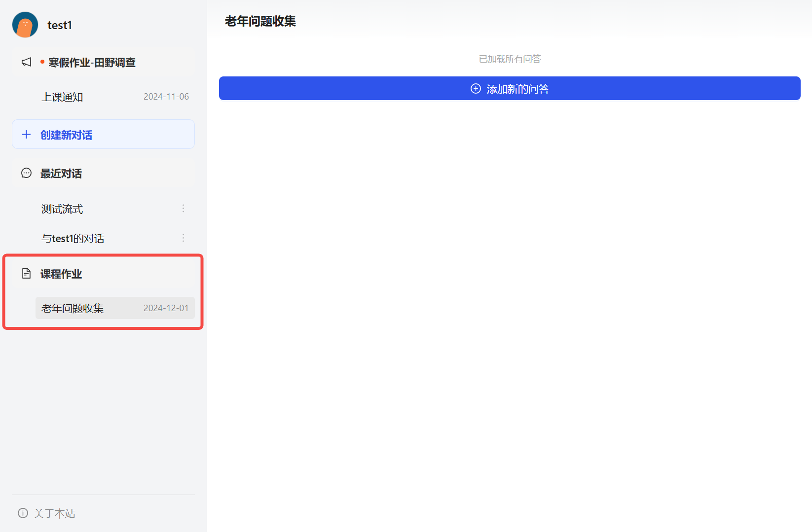This screenshot has height=532, width=812.
Task: Click the chat bubble icon beside 最近对话
Action: click(x=27, y=173)
